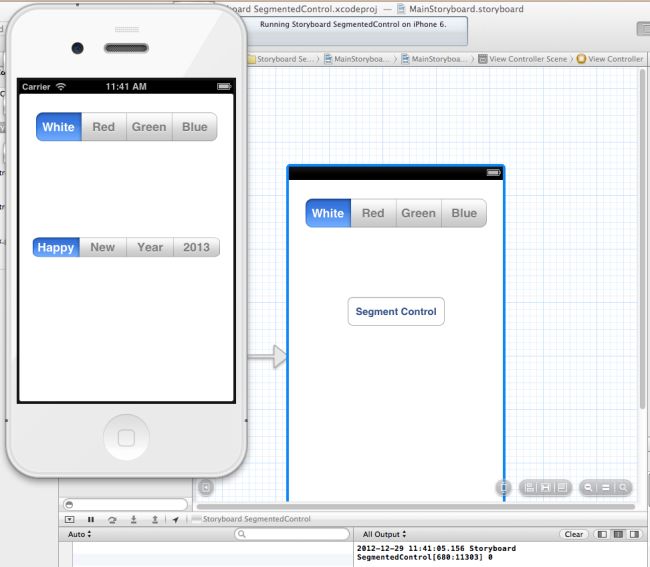Click the Align constraints canvas icon
This screenshot has width=650, height=567.
[x=529, y=487]
